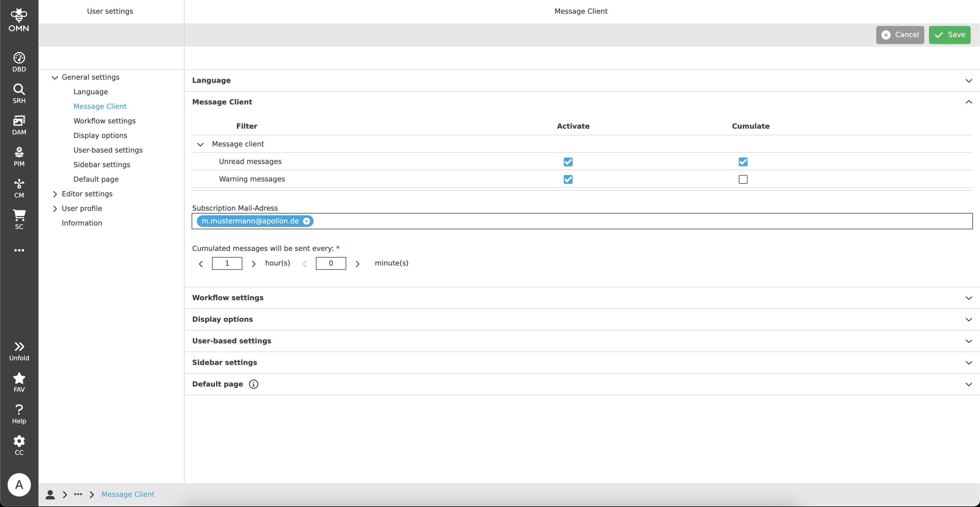The height and width of the screenshot is (507, 980).
Task: Collapse the Message client filter row
Action: pos(200,144)
